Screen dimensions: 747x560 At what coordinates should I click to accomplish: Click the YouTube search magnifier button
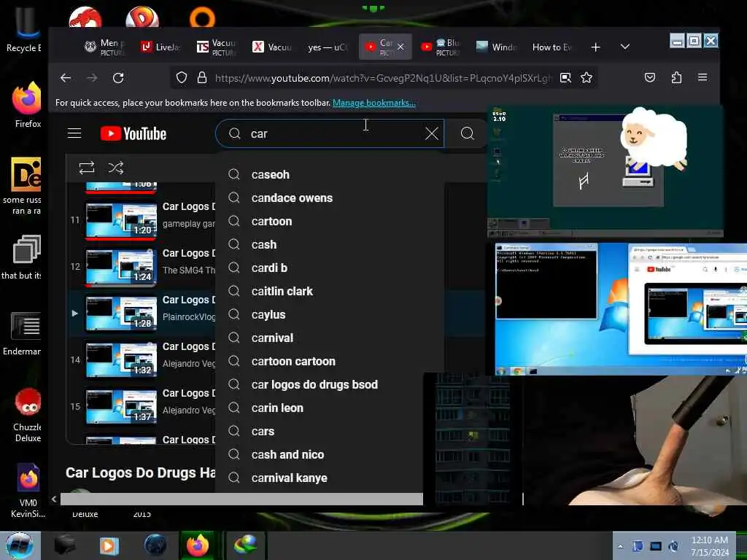click(468, 134)
